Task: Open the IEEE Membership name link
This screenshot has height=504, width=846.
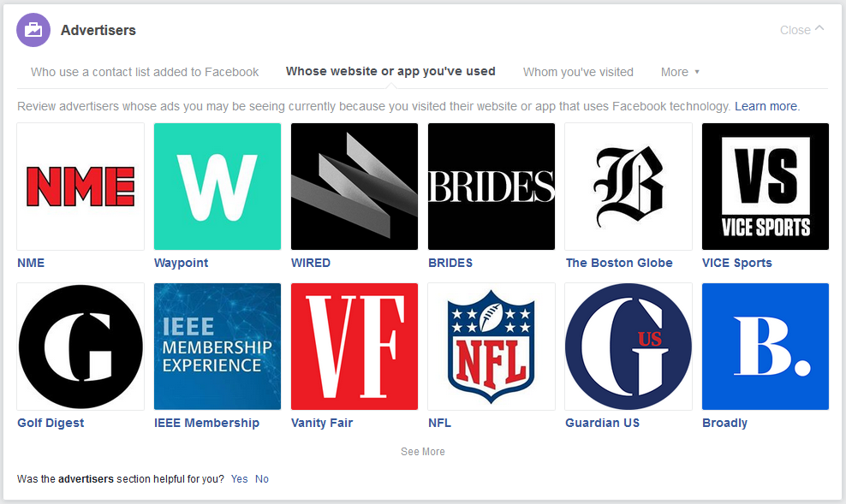Action: pyautogui.click(x=206, y=423)
